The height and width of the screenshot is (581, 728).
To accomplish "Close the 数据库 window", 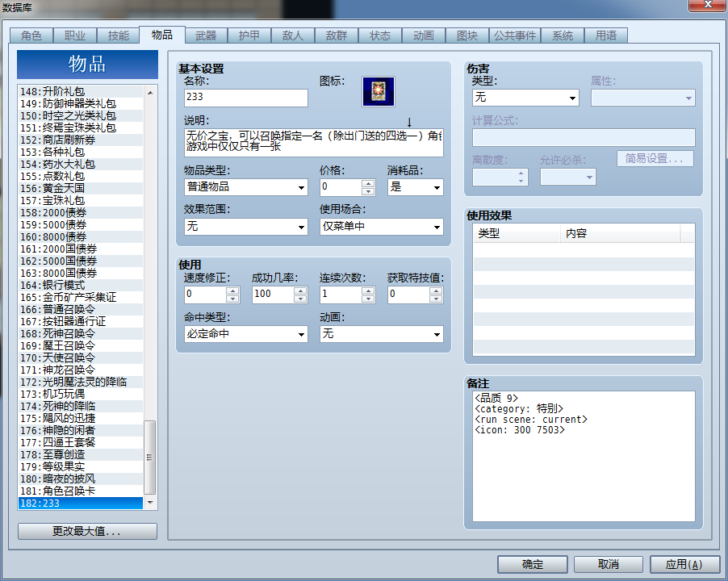I will (708, 5).
